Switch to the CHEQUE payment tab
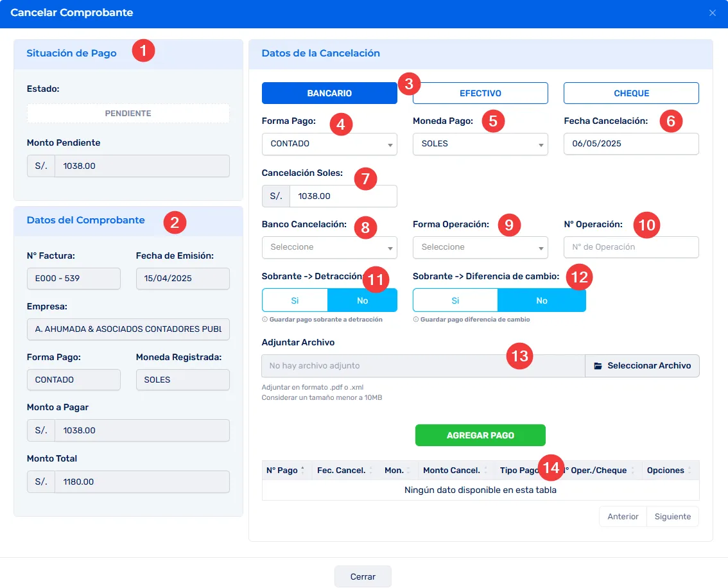Image resolution: width=728 pixels, height=588 pixels. pos(631,93)
